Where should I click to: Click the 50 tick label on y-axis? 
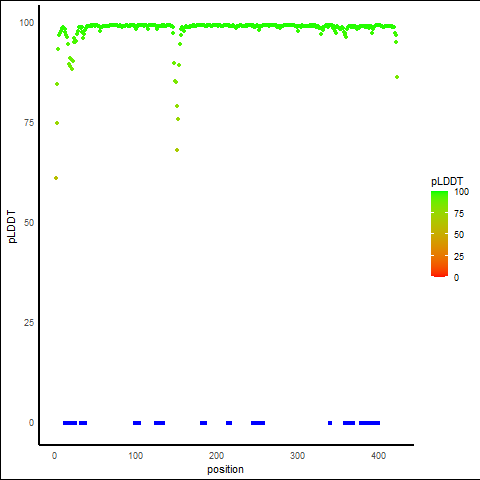point(29,223)
